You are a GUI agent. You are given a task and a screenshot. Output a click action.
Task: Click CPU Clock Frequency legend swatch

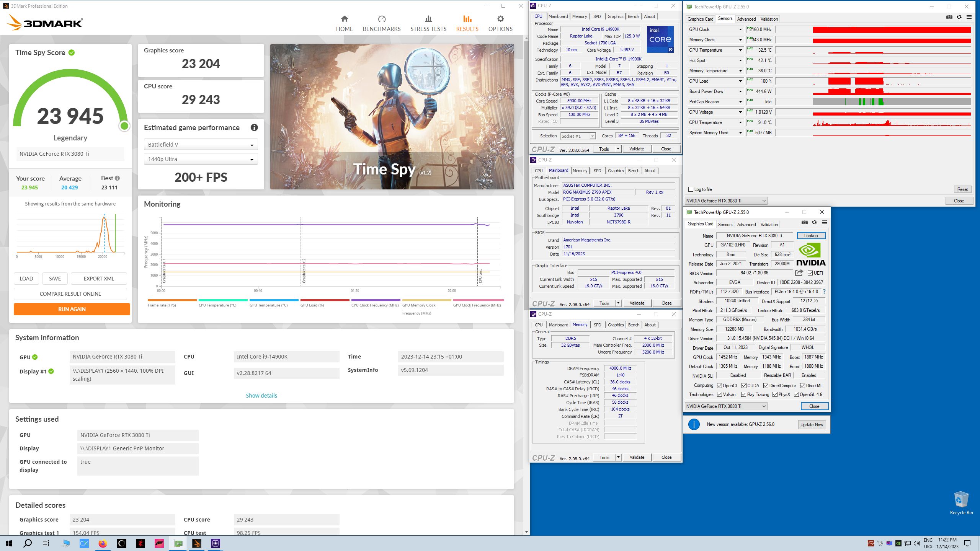point(376,300)
